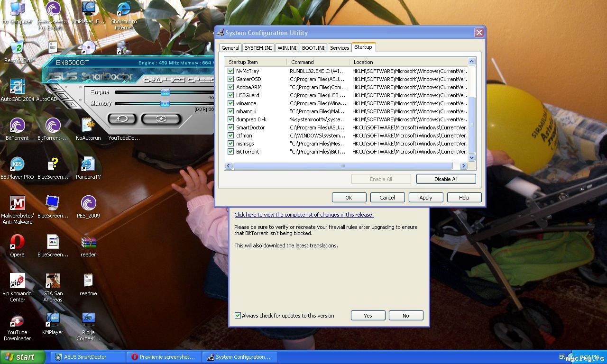Click OK in System Configuration Utility
The height and width of the screenshot is (364, 607).
[x=349, y=198]
